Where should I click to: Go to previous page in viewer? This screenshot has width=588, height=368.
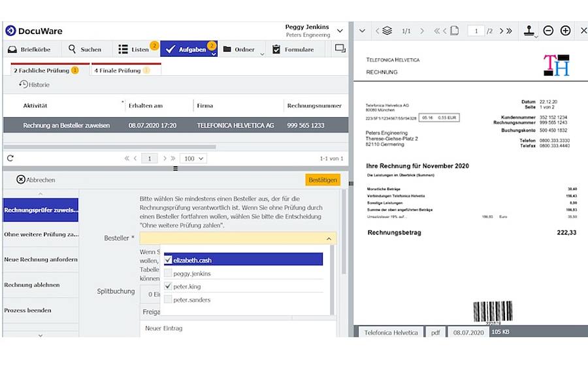(x=445, y=31)
